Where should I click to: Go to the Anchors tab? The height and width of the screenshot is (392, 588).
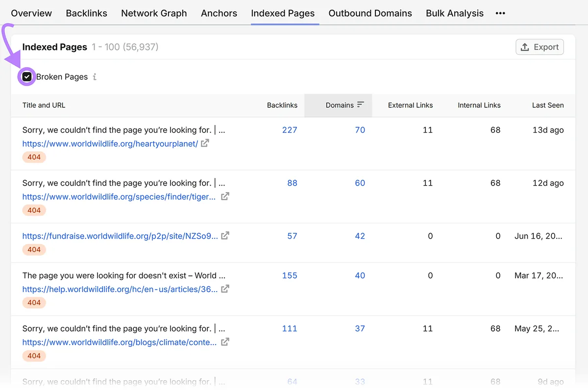pyautogui.click(x=219, y=13)
